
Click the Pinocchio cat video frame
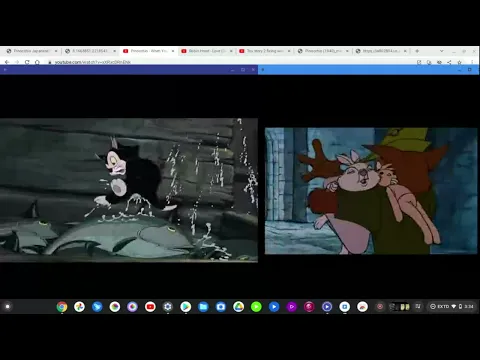[x=129, y=190]
